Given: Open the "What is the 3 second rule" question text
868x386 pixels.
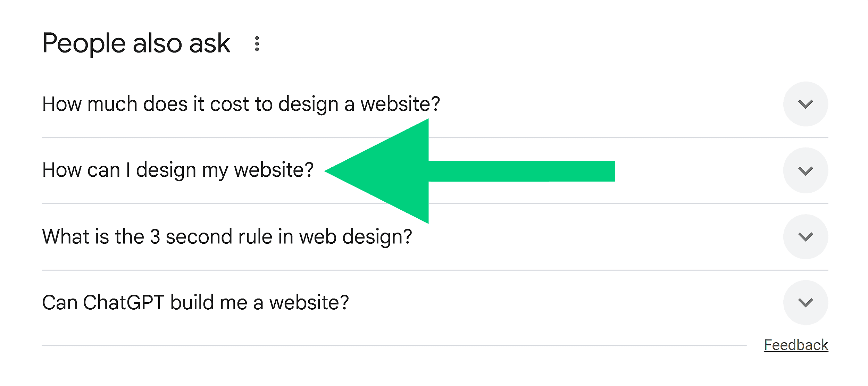Looking at the screenshot, I should (227, 237).
